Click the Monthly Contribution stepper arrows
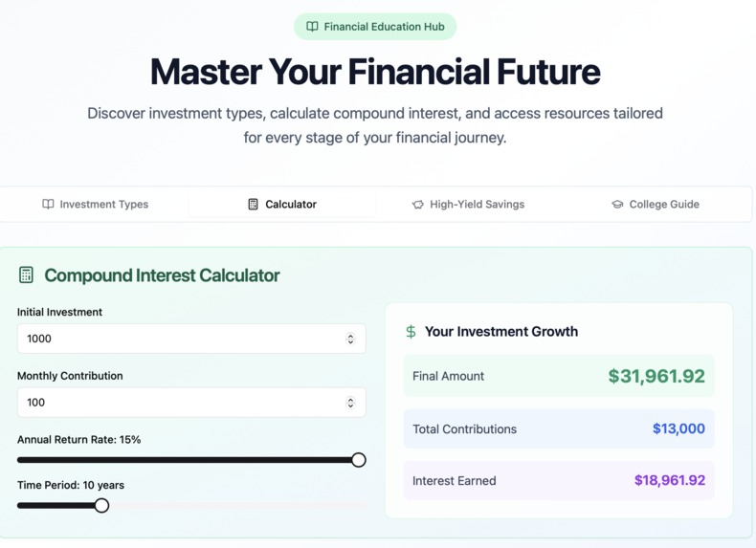The height and width of the screenshot is (548, 756). click(x=350, y=403)
